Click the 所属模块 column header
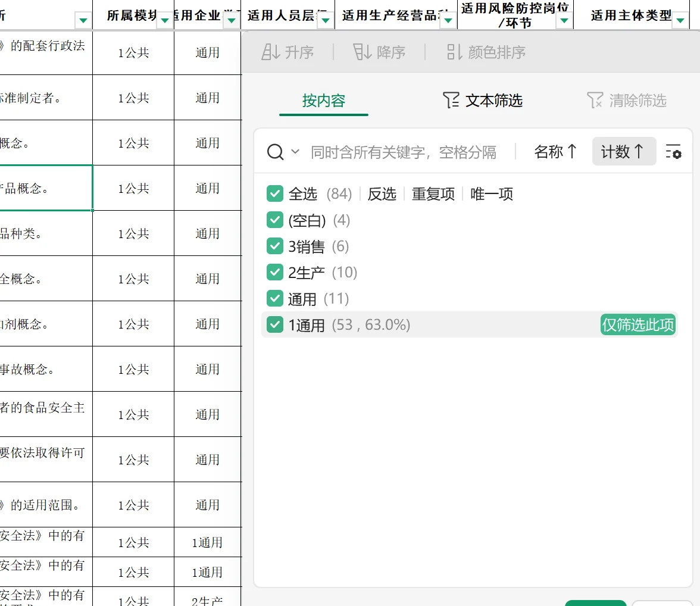Screen dimensions: 700x606 [x=132, y=15]
